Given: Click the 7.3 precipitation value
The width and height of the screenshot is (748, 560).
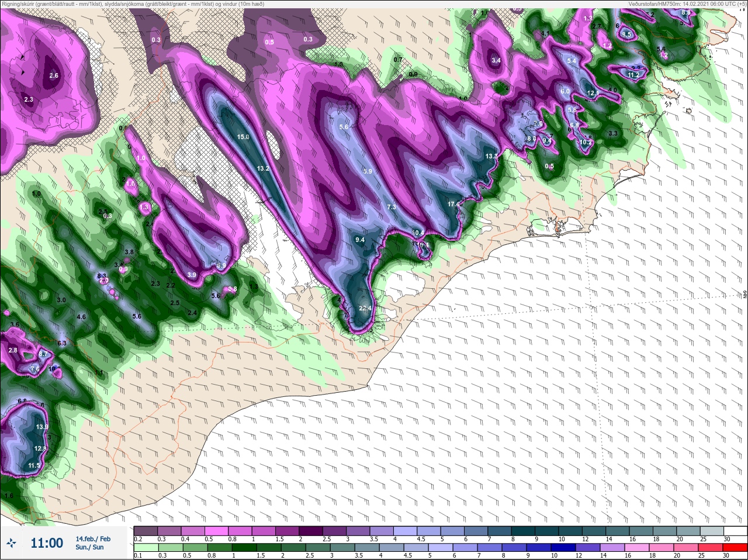Looking at the screenshot, I should (392, 207).
